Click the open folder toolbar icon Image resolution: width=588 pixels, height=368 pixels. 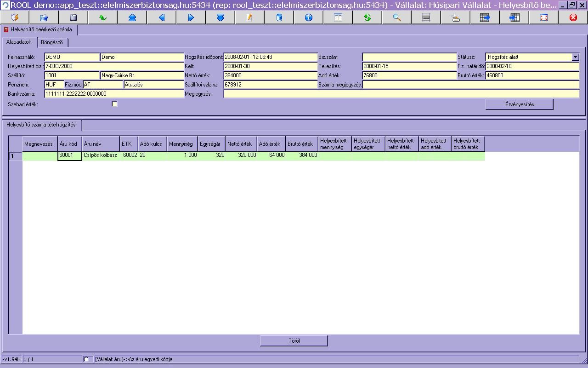click(44, 17)
